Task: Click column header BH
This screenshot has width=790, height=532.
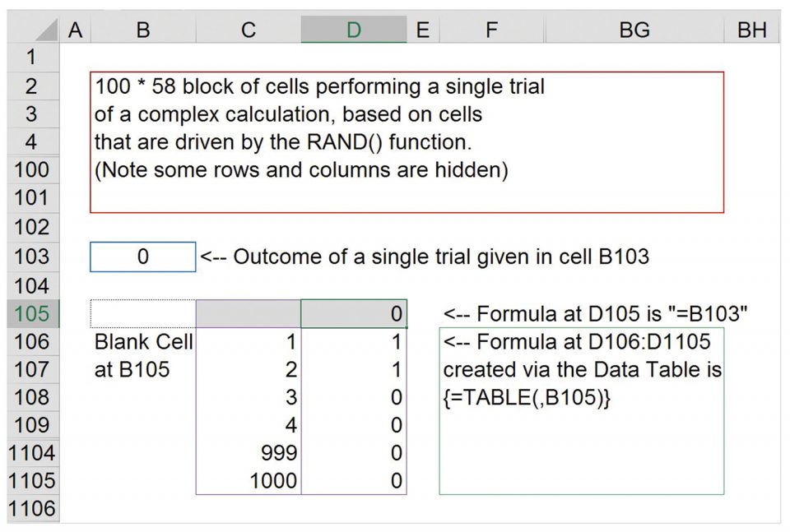Action: coord(751,30)
